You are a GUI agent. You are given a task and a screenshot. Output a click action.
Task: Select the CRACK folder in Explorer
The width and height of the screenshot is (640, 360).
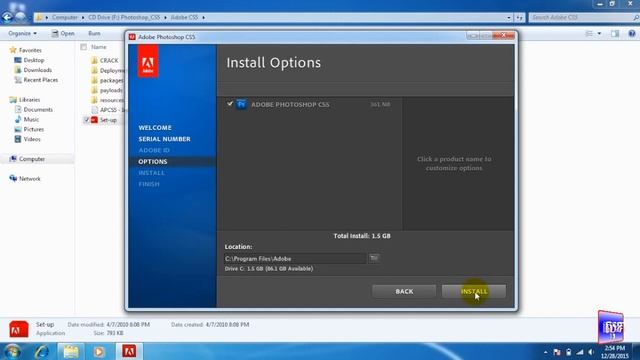point(109,60)
